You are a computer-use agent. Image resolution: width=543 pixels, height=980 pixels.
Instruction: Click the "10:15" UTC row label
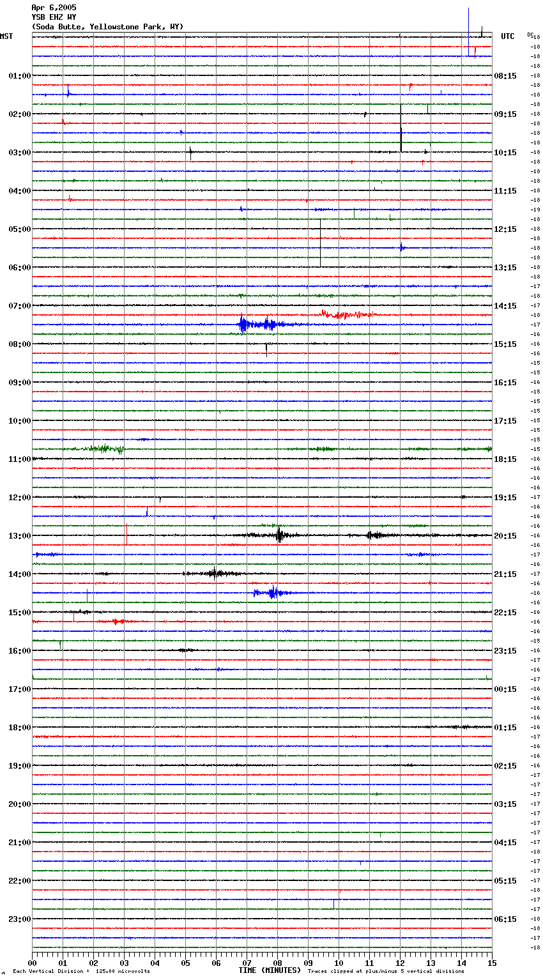505,153
